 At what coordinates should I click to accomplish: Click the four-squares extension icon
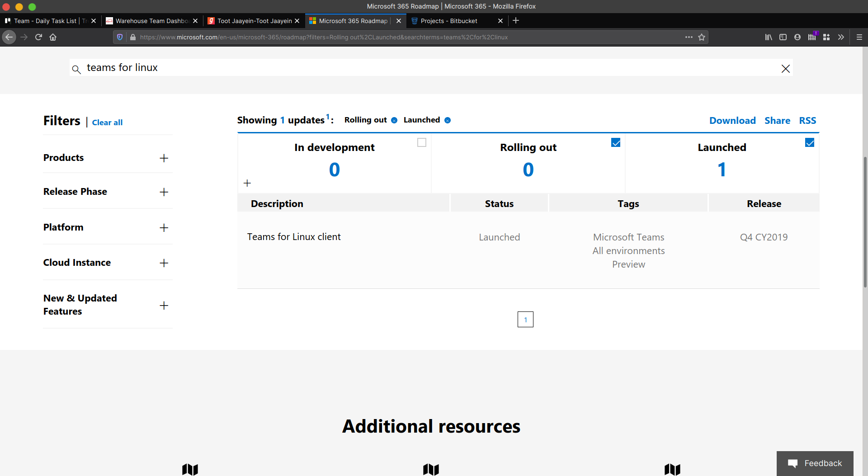coord(826,37)
